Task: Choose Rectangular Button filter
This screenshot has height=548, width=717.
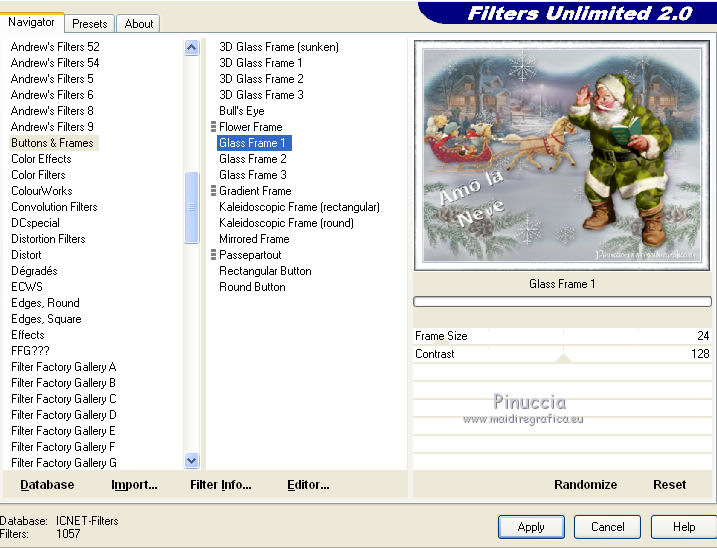Action: point(265,271)
